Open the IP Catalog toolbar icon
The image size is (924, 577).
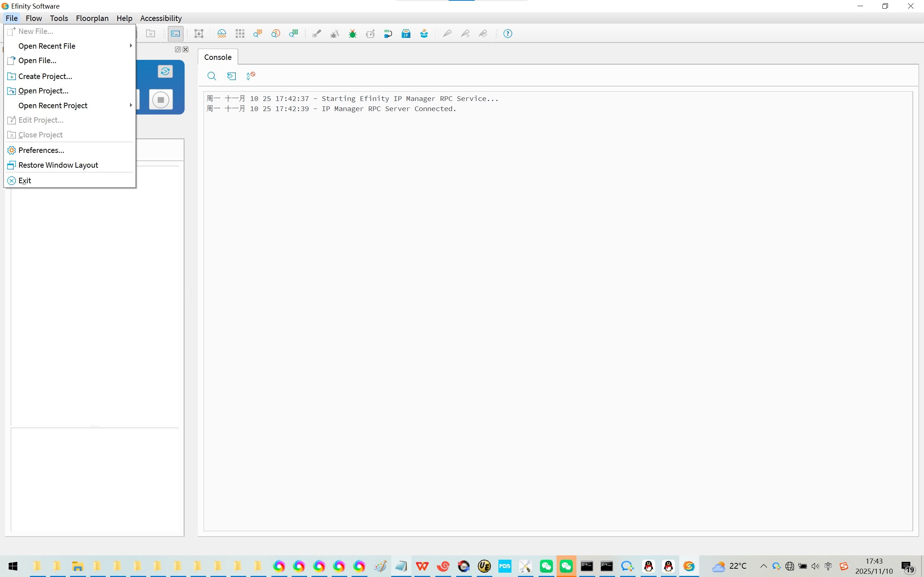click(406, 34)
